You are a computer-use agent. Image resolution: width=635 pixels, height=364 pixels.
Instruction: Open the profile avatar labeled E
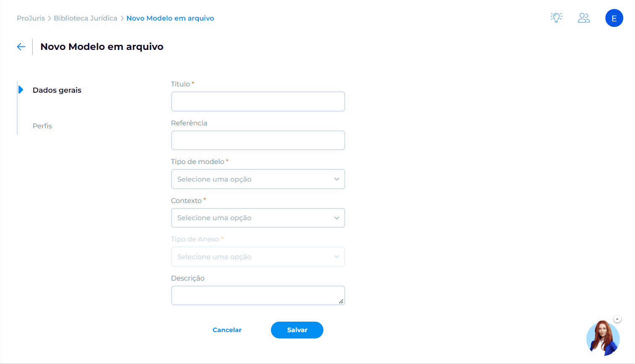614,18
